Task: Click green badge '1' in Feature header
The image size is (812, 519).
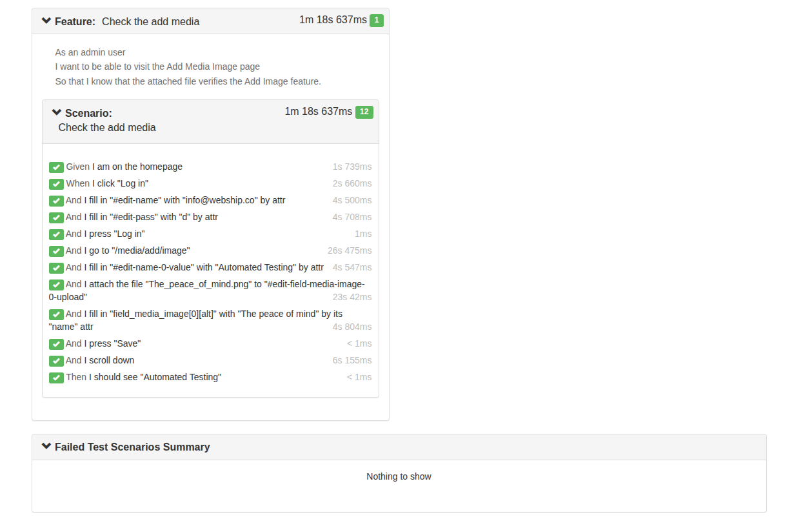Action: (377, 21)
